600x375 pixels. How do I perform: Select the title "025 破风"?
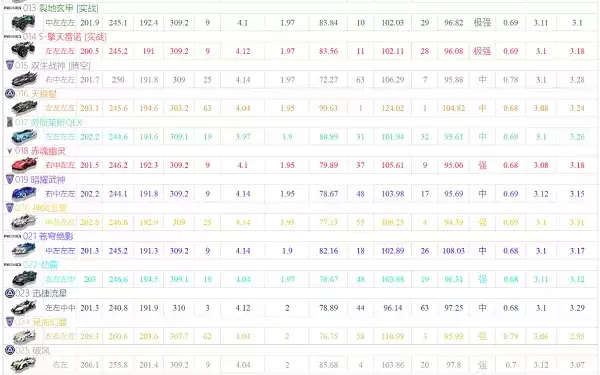click(x=33, y=351)
